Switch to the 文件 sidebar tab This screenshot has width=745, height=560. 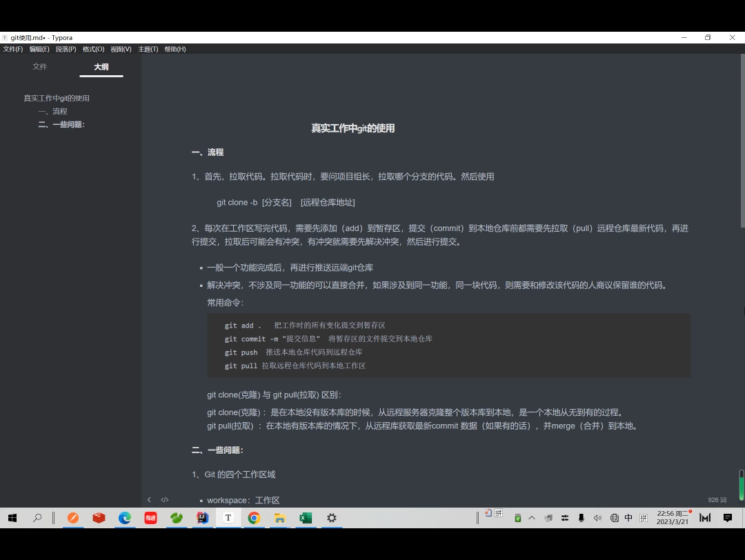[40, 66]
